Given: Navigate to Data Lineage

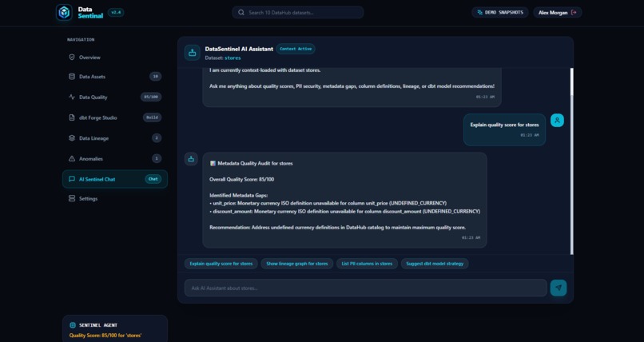Looking at the screenshot, I should (115, 138).
